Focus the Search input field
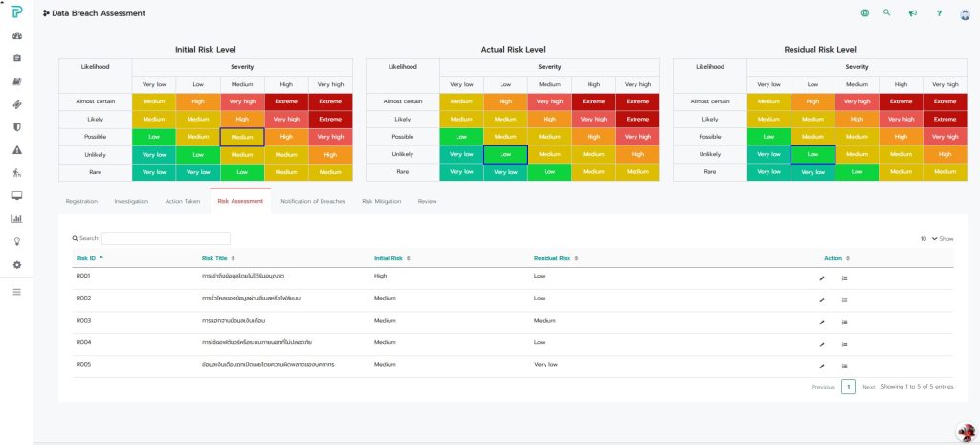 click(x=166, y=238)
